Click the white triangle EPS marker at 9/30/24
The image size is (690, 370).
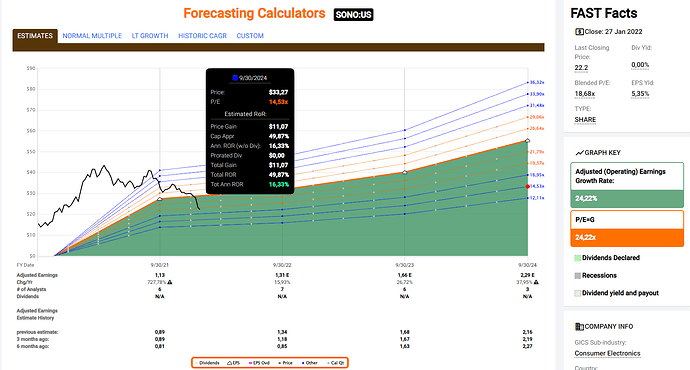[528, 141]
